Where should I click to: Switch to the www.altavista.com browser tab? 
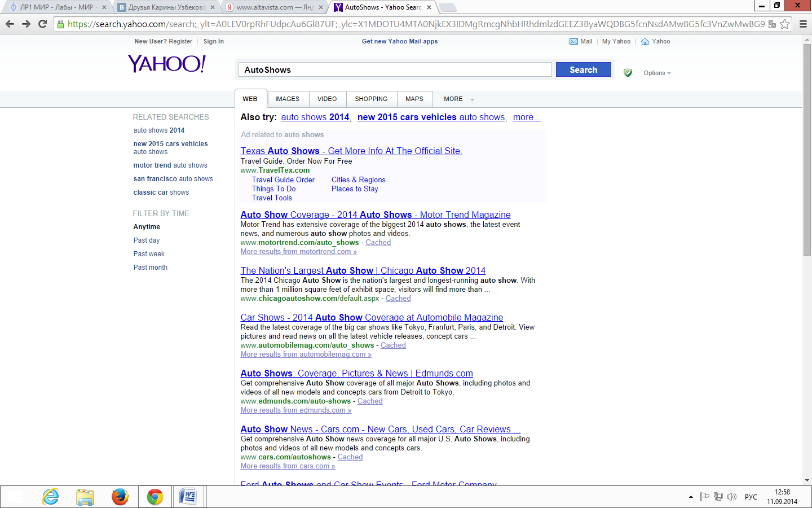click(x=275, y=7)
